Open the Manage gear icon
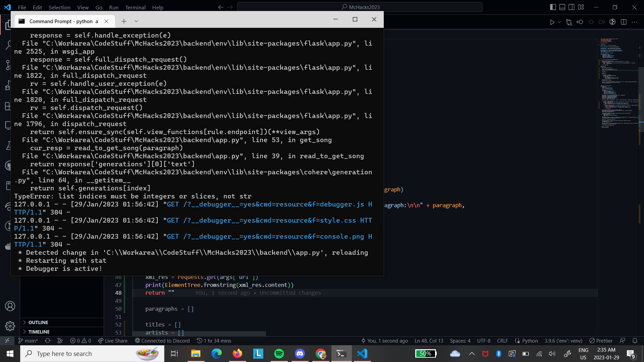Image resolution: width=644 pixels, height=362 pixels. 10,326
